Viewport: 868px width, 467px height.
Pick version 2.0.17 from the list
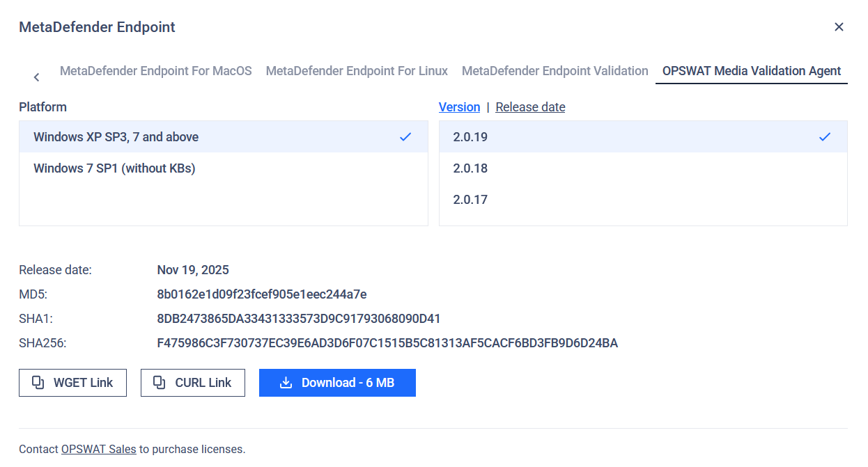click(470, 200)
